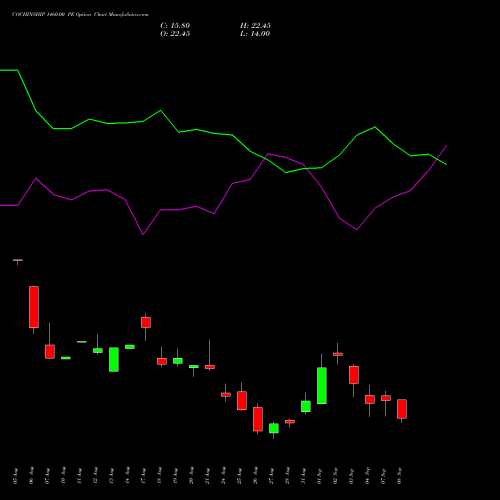The height and width of the screenshot is (500, 500).
Task: Click the 24 Aug date label
Action: pyautogui.click(x=223, y=476)
